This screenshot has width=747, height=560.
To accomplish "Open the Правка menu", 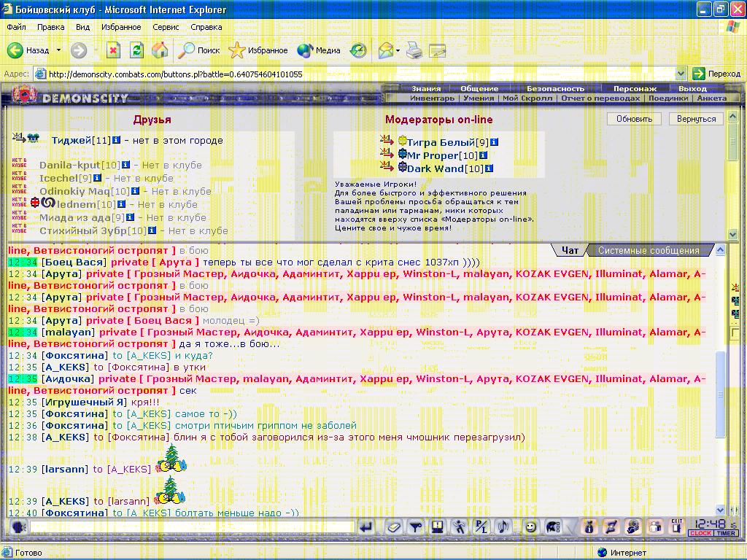I will [50, 27].
